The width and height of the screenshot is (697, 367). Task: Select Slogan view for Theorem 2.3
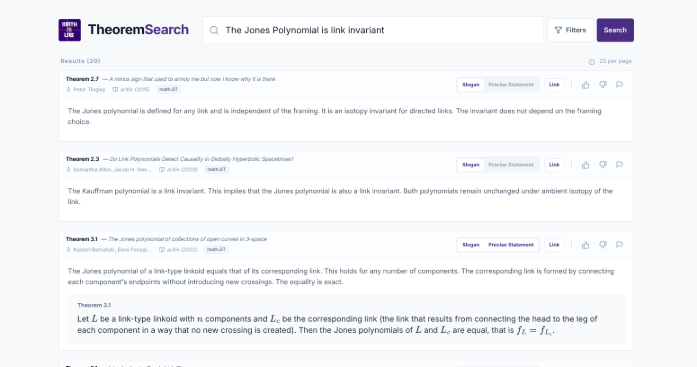click(471, 165)
